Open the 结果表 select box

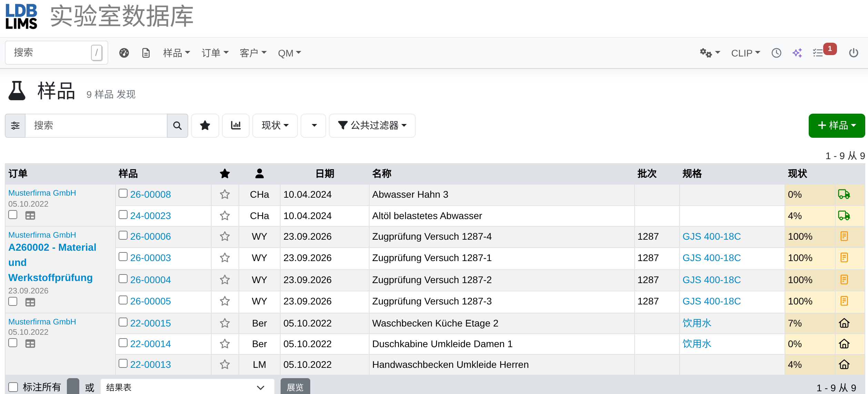click(187, 387)
